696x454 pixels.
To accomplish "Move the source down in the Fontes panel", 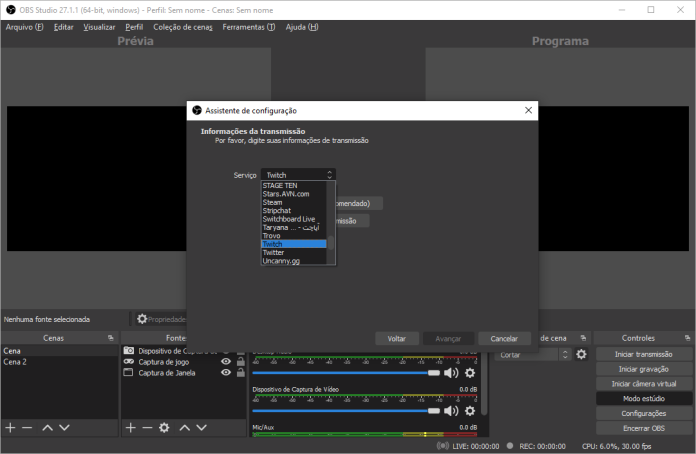I will (x=202, y=427).
